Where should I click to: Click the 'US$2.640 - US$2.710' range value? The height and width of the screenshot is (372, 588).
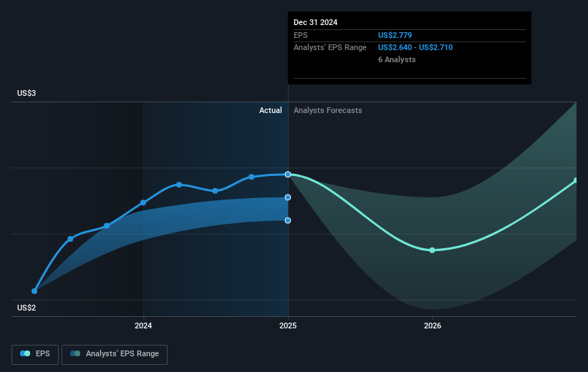(415, 48)
